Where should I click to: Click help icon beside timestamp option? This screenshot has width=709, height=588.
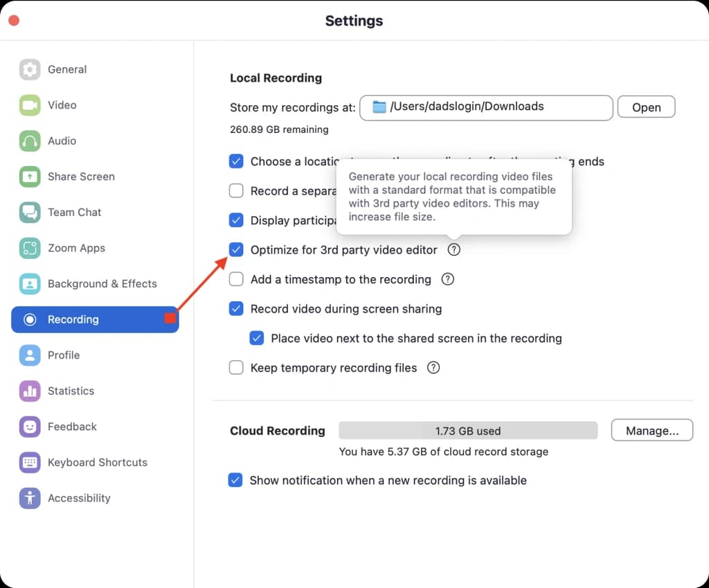(448, 279)
